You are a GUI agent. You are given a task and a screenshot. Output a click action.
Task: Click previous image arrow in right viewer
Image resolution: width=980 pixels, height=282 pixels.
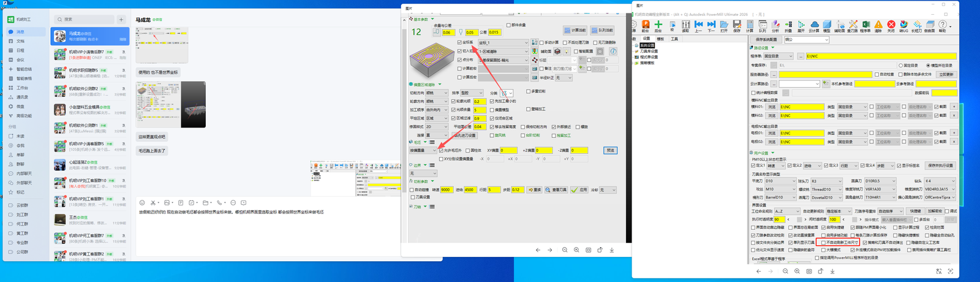tap(758, 271)
